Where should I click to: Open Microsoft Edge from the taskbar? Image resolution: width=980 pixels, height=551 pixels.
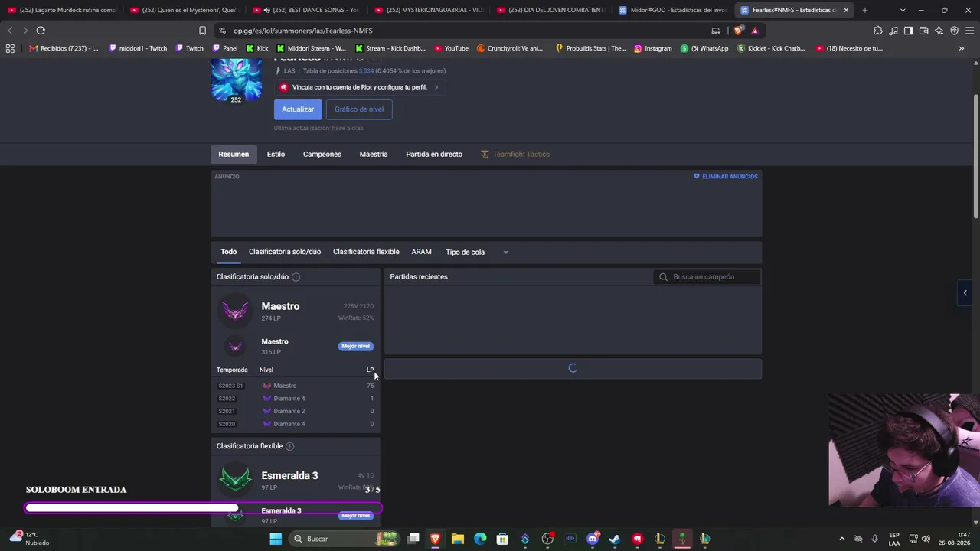[480, 539]
